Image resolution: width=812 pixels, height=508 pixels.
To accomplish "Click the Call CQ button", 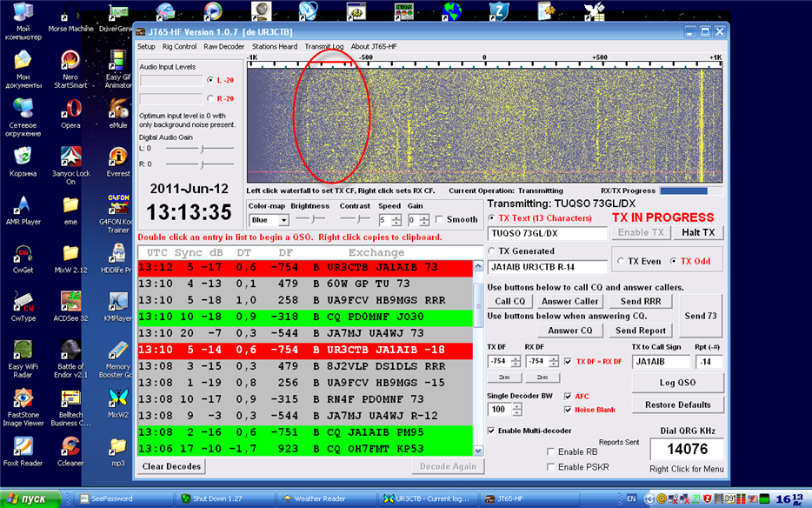I will pos(509,301).
